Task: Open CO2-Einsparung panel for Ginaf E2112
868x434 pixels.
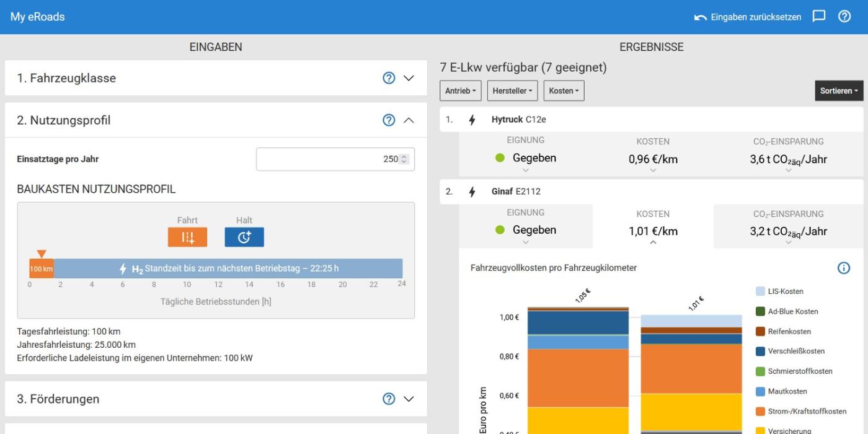Action: tap(788, 231)
